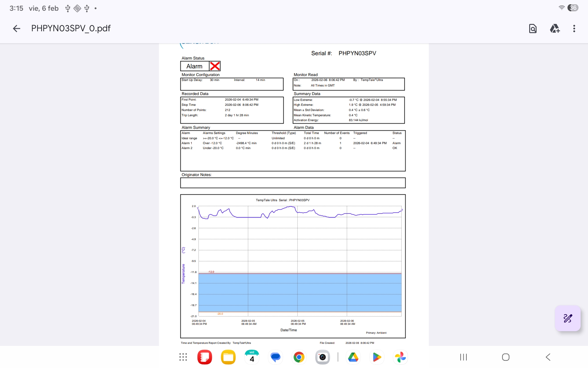Open find-in-document search icon
The height and width of the screenshot is (368, 588).
click(x=533, y=29)
